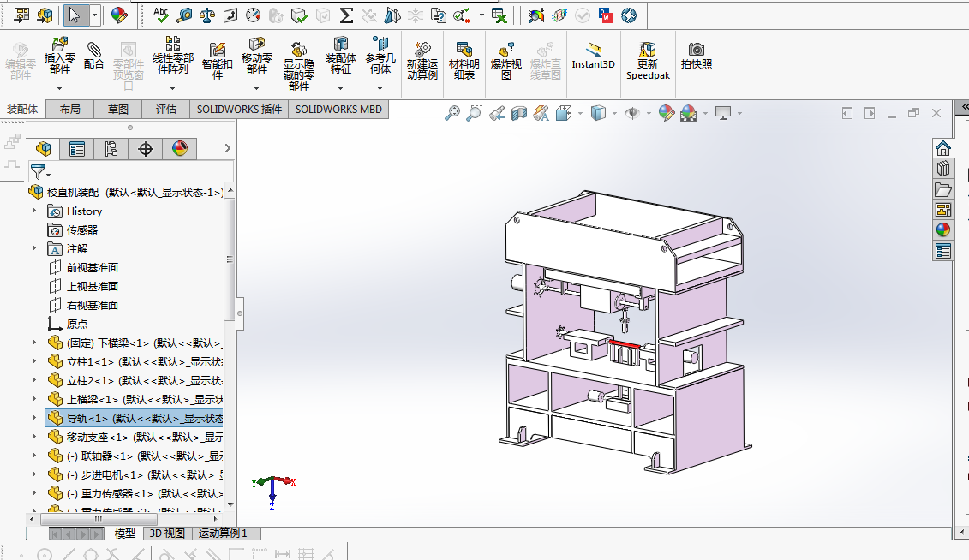Click the feature tree horizontal scrollbar
Screen dimensions: 969x560
point(99,519)
